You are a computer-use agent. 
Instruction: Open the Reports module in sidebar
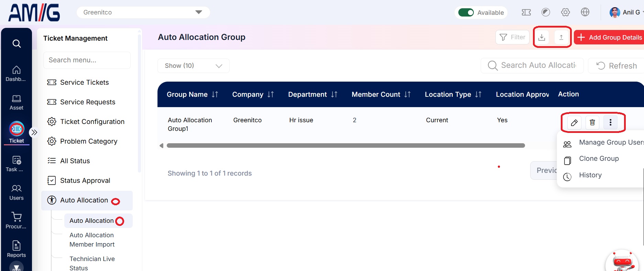tap(16, 249)
